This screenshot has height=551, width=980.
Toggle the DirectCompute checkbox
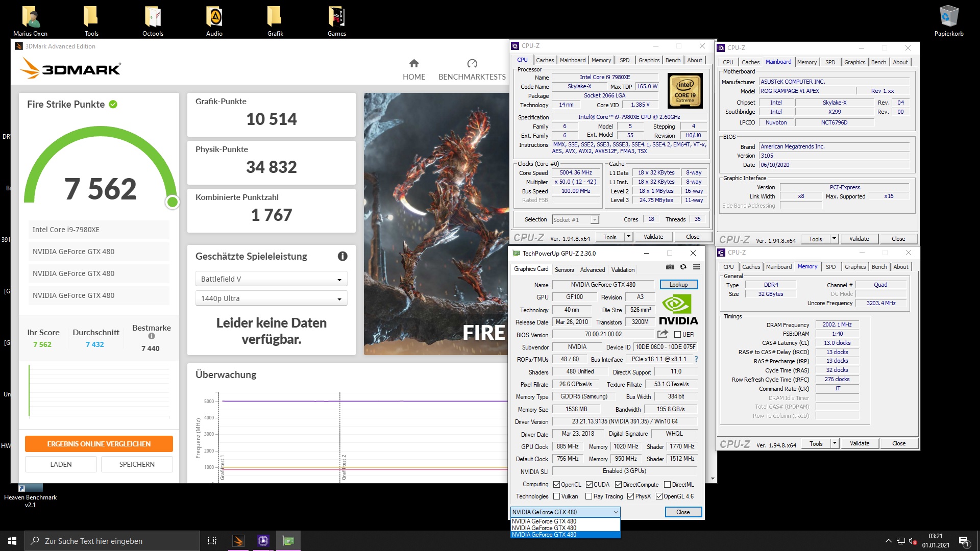618,485
